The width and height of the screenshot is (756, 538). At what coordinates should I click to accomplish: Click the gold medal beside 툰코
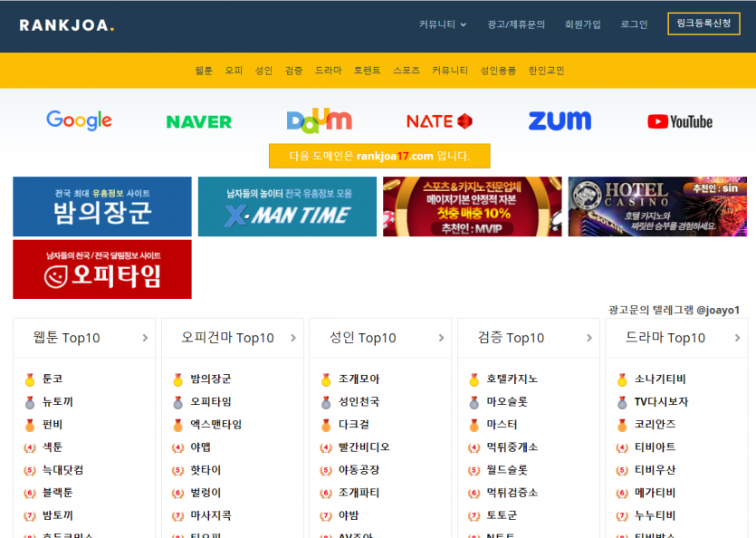[30, 379]
